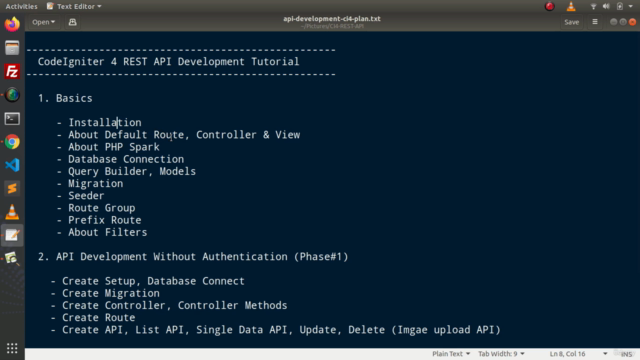Click the 'About Default Route, Controller & View' line

point(184,135)
